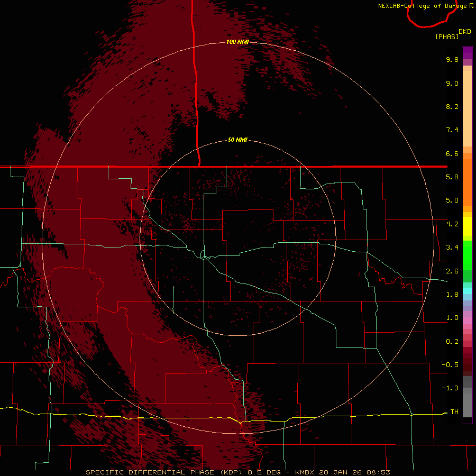Click the 100 NMI range ring label
Image resolution: width=476 pixels, height=476 pixels.
237,42
